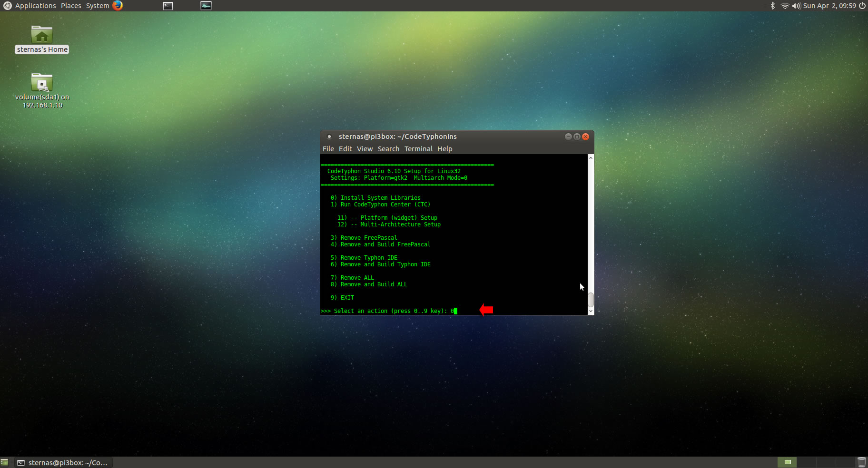Click the show desktop button in bottom panel
The width and height of the screenshot is (868, 468).
(5, 462)
